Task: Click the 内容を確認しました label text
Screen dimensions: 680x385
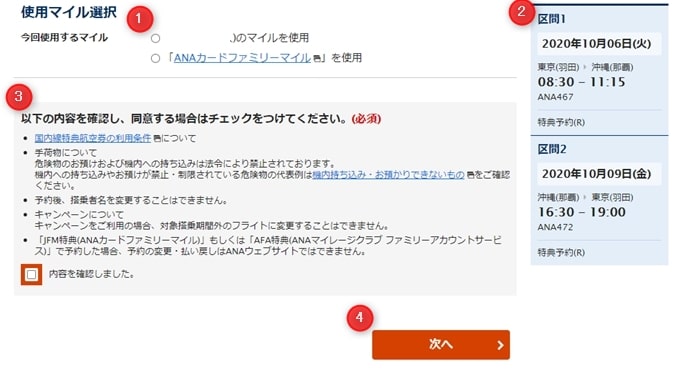Action: coord(92,274)
